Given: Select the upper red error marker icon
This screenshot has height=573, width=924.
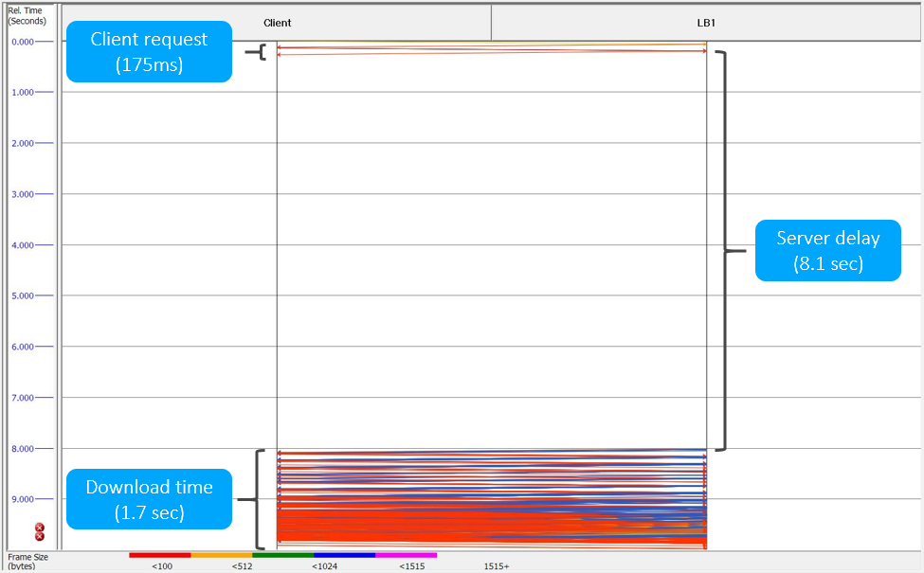Looking at the screenshot, I should (x=40, y=528).
